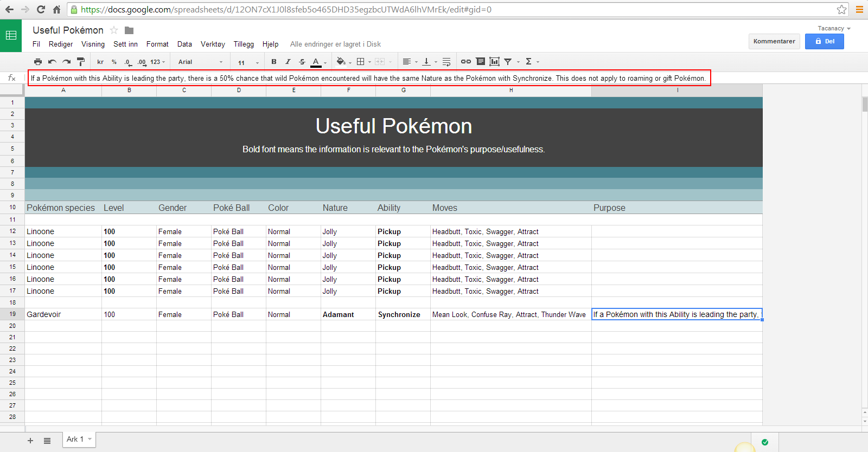Select the Synchronize ability cell
Viewport: 868px width, 452px height.
(403, 314)
